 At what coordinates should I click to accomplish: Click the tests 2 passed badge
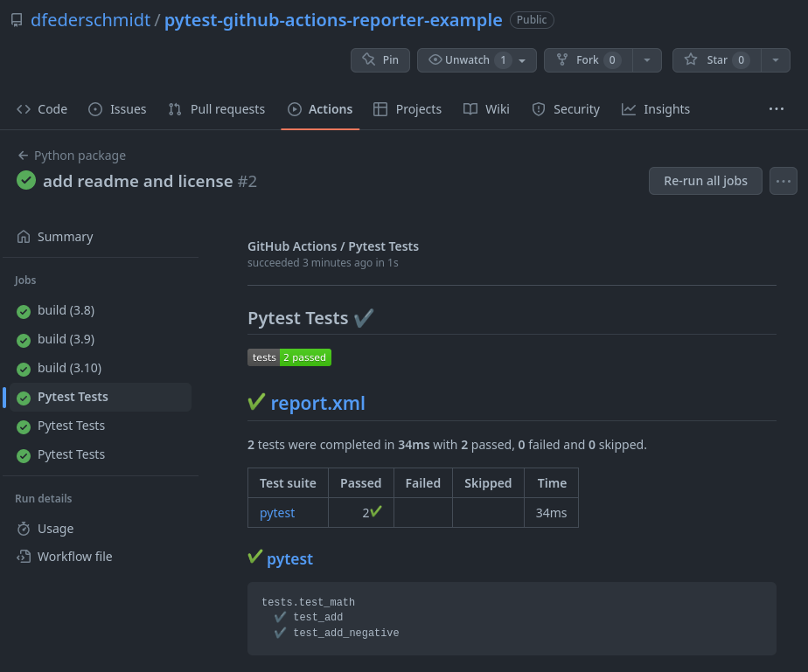[x=289, y=357]
